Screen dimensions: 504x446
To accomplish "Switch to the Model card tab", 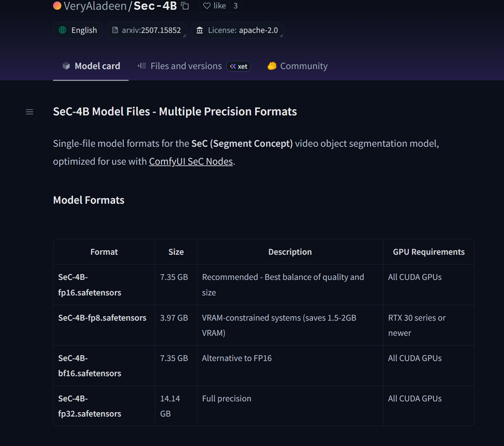I will pyautogui.click(x=91, y=66).
